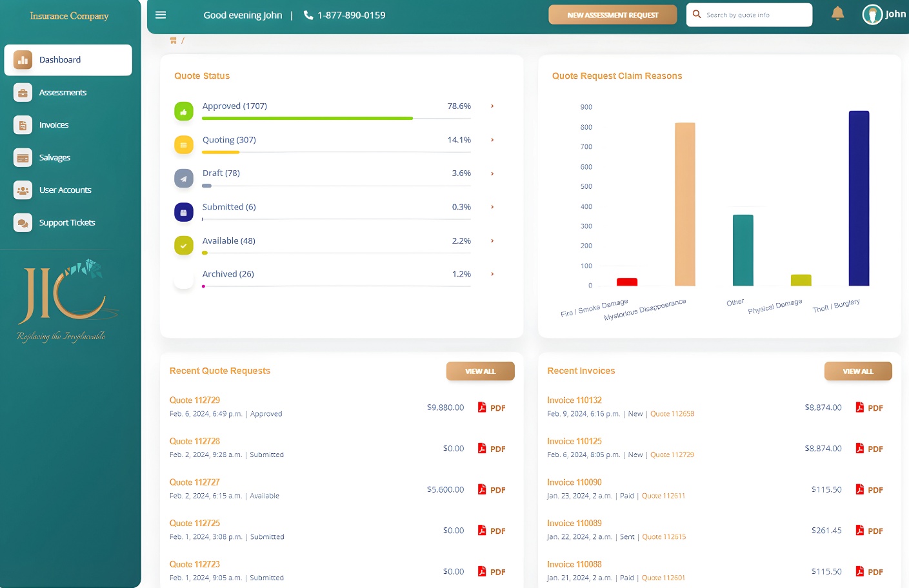This screenshot has height=588, width=909.
Task: Open PDF icon for Quote 112729
Action: tap(482, 407)
